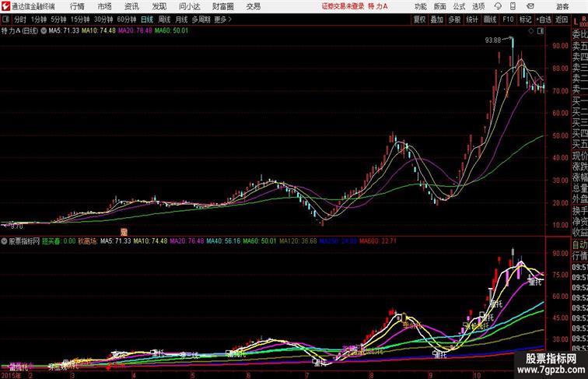
Task: Click the 返回 button
Action: point(562,19)
